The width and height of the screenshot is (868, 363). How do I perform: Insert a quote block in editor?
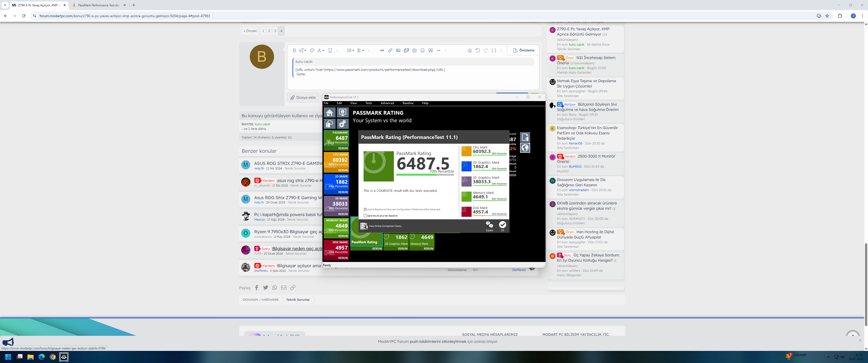click(x=430, y=50)
